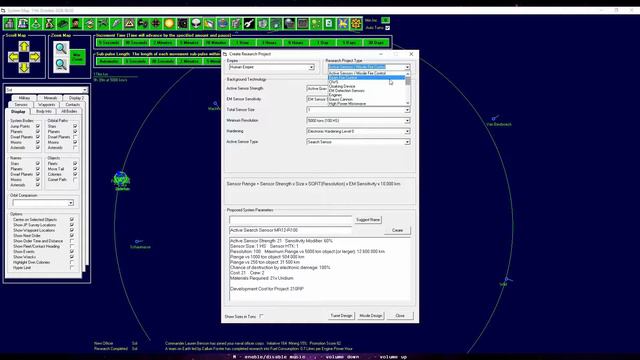
Task: Toggle Orbital Paths Dwarf Planets checkbox
Action: pyautogui.click(x=75, y=137)
